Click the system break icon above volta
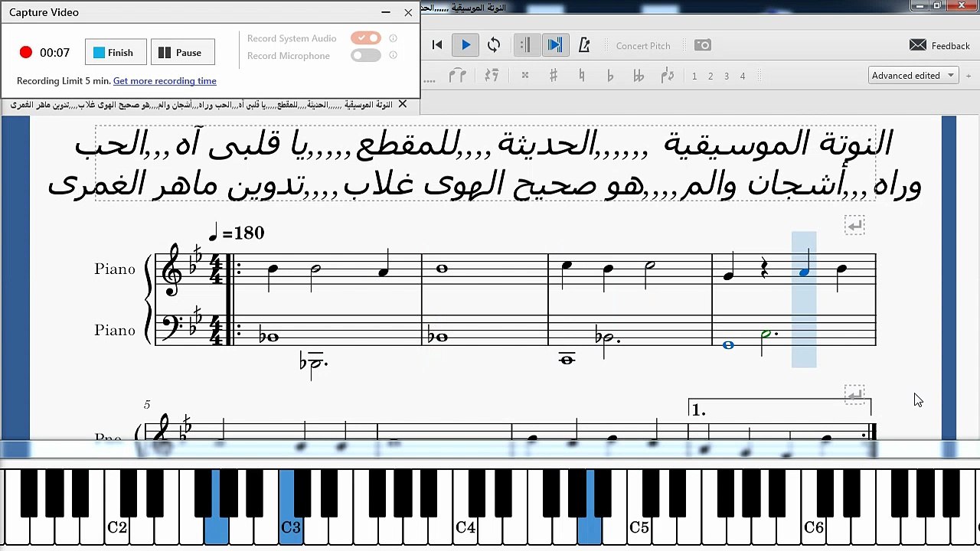This screenshot has height=551, width=980. pos(854,394)
